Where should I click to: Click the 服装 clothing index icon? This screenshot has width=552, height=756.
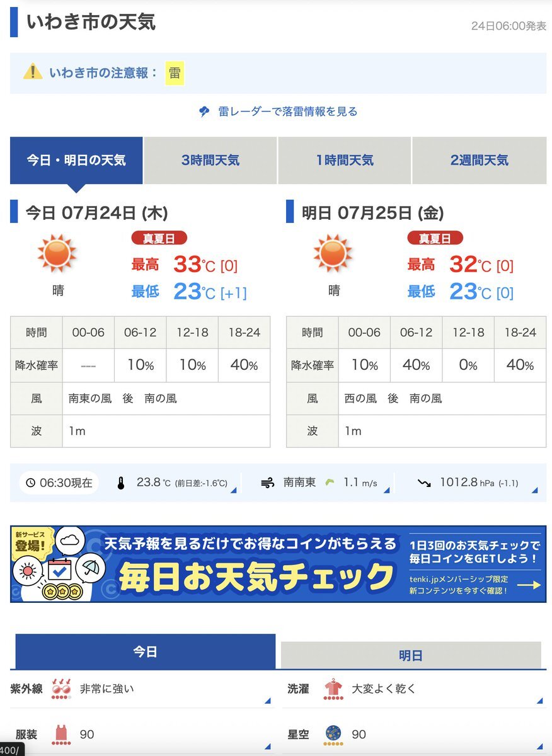61,735
